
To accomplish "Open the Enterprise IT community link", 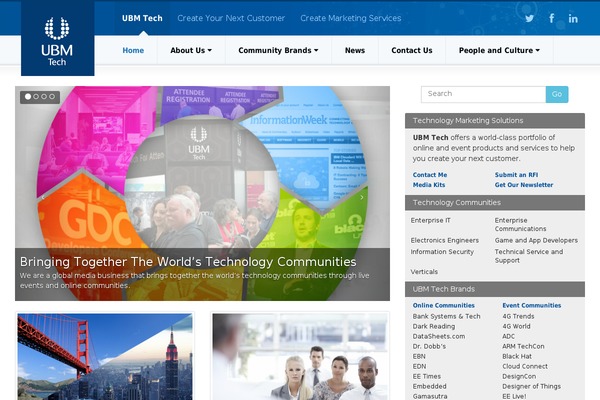I will click(x=430, y=220).
